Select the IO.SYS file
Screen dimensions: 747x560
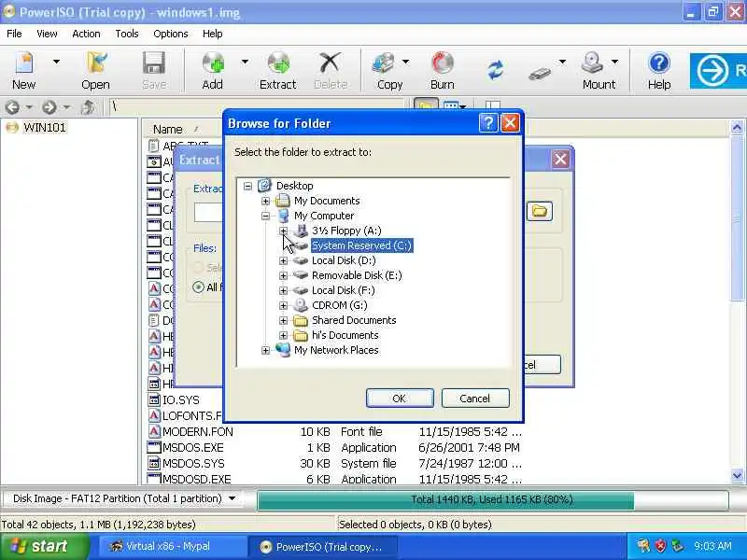pyautogui.click(x=181, y=400)
